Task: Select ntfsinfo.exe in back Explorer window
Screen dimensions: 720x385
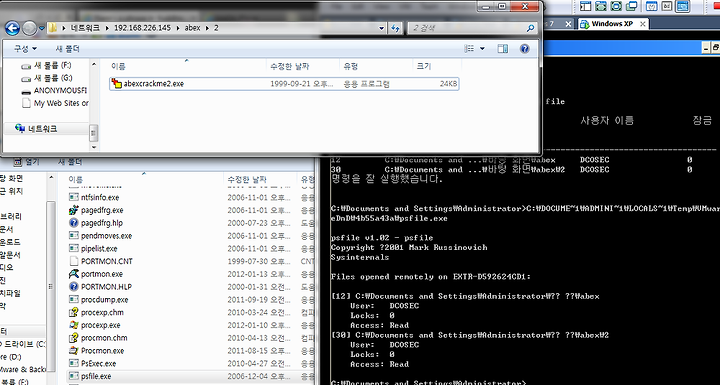Action: pyautogui.click(x=94, y=198)
